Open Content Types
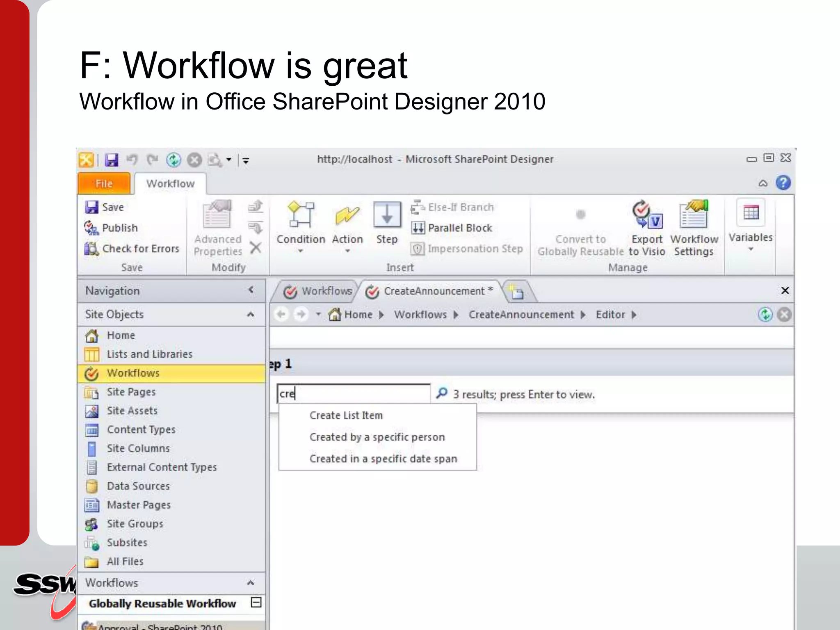Image resolution: width=840 pixels, height=630 pixels. tap(171, 430)
